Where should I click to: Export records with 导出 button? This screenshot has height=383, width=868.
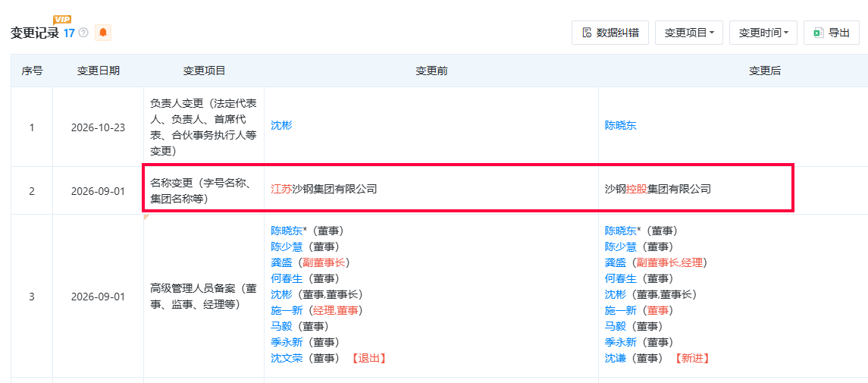[x=832, y=33]
